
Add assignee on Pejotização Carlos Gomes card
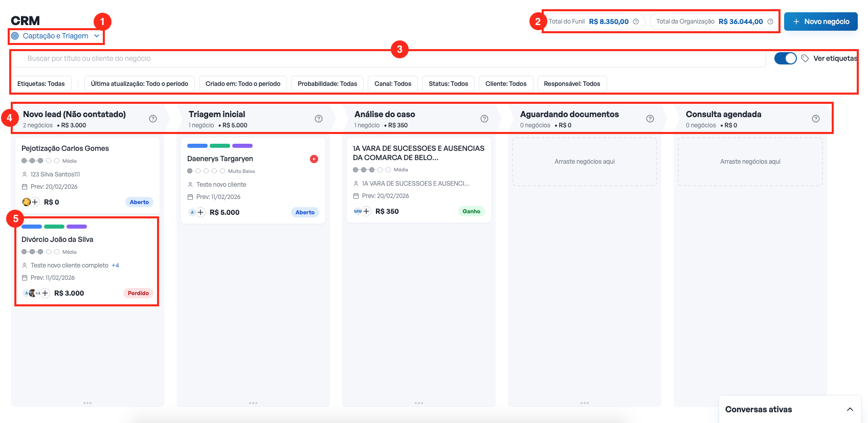35,202
